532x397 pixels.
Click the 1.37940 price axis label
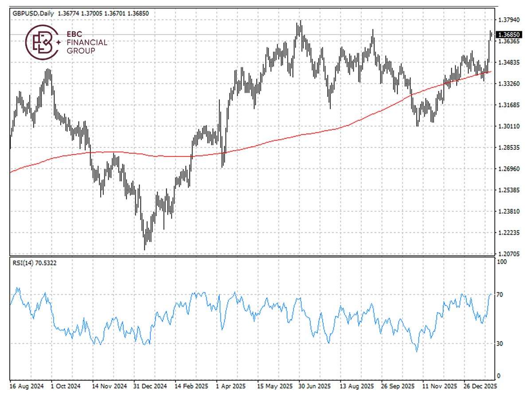click(509, 20)
